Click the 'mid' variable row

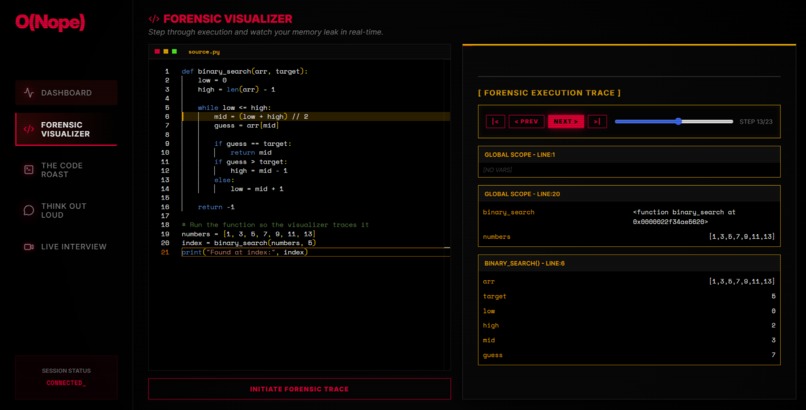click(x=629, y=340)
